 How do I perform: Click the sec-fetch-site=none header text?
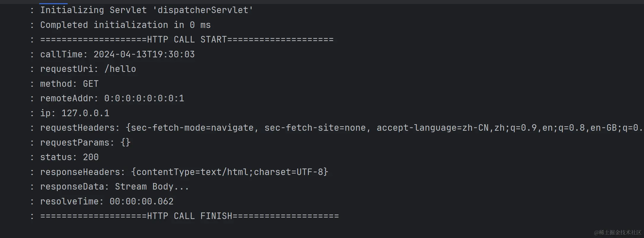point(315,128)
